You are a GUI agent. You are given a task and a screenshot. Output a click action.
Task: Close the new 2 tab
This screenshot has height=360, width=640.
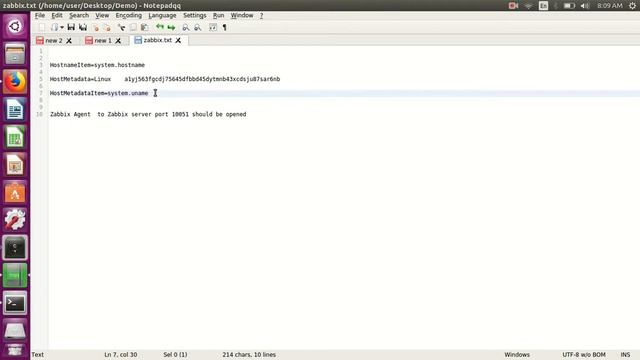tap(69, 41)
